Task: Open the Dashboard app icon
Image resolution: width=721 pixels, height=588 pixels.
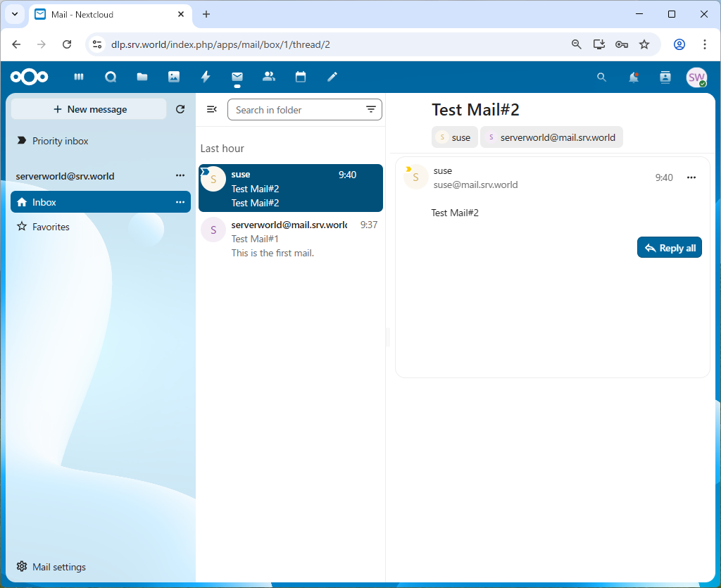Action: tap(79, 77)
